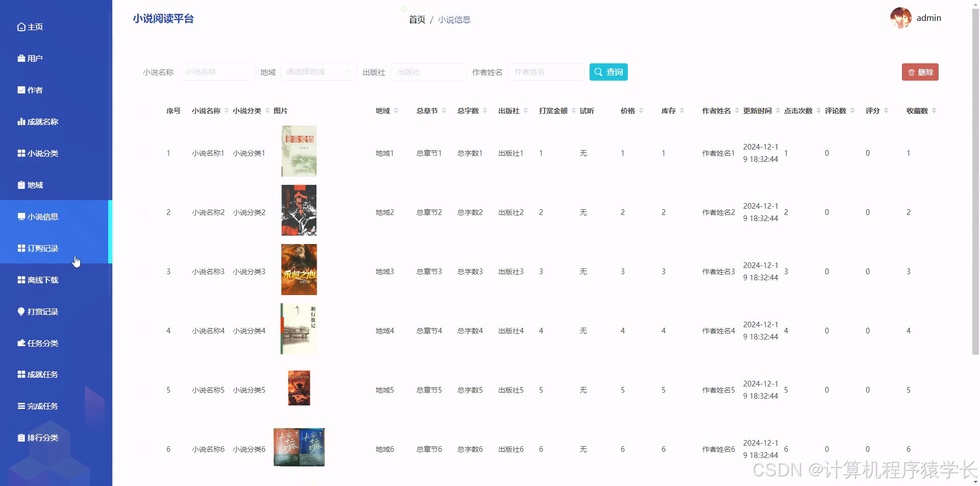This screenshot has height=486, width=980.
Task: Sort by 库存 column arrows
Action: click(682, 111)
